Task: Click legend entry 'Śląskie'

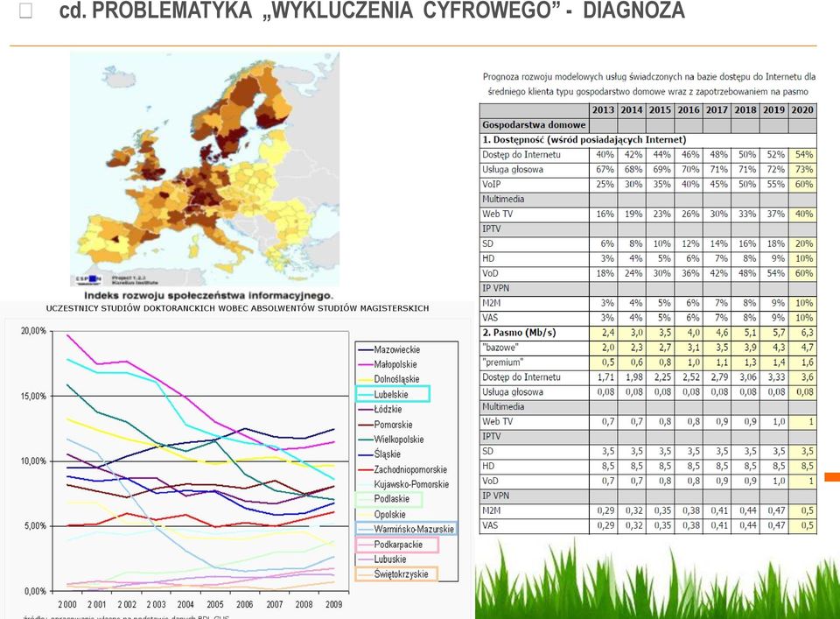Action: click(x=388, y=454)
